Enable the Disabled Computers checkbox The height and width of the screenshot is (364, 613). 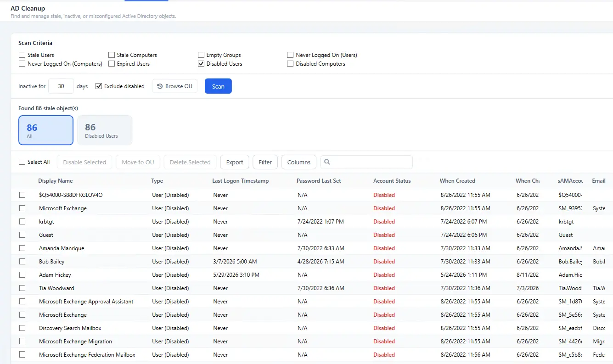(290, 64)
